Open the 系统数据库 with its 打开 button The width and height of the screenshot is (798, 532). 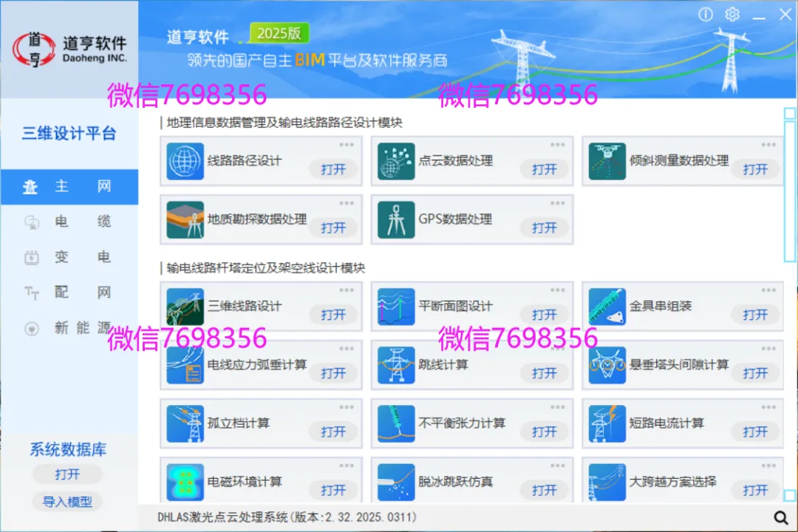pos(67,474)
